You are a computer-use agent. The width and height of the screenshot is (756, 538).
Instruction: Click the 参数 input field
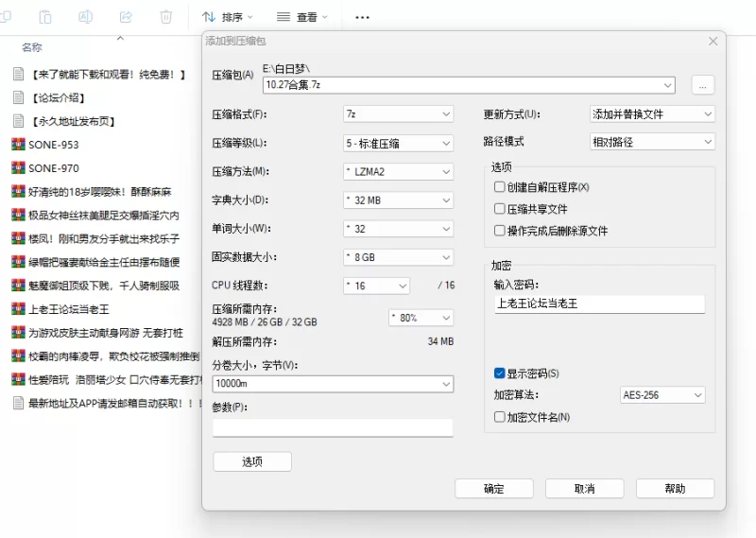click(x=333, y=427)
